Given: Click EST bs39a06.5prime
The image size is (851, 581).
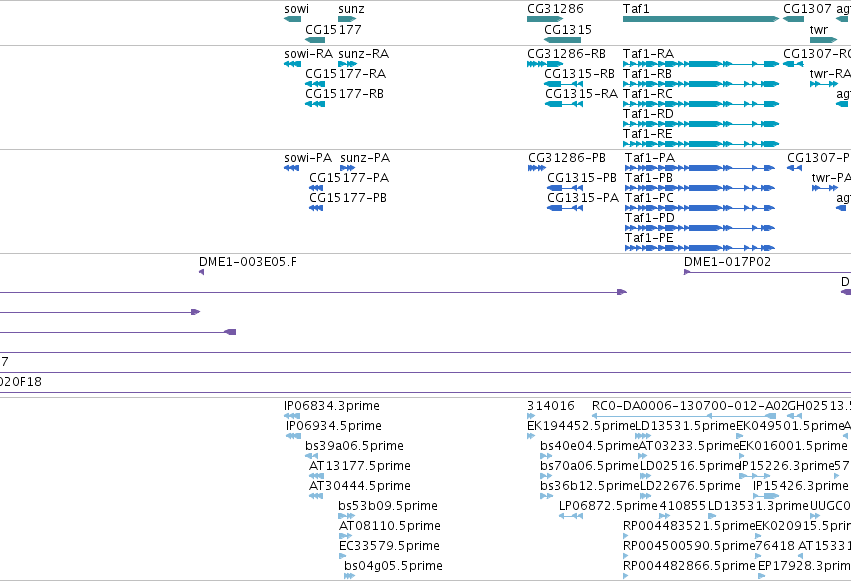Looking at the screenshot, I should click(x=312, y=456).
